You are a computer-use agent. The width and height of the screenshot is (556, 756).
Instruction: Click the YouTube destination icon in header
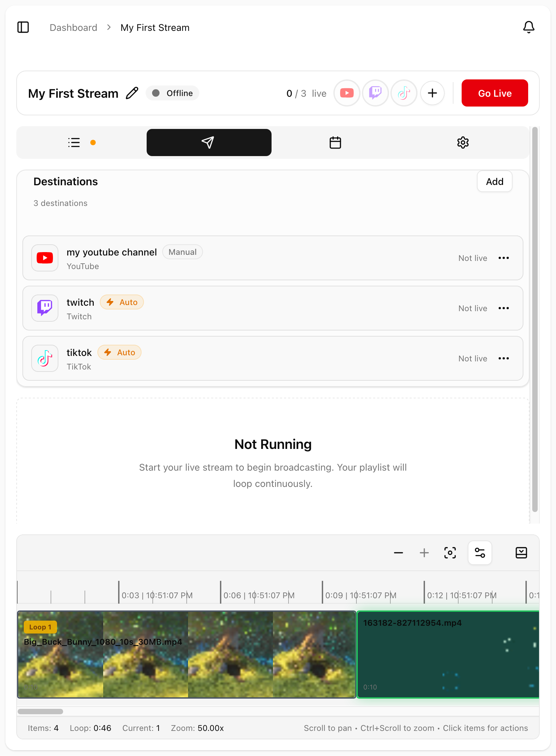(347, 93)
